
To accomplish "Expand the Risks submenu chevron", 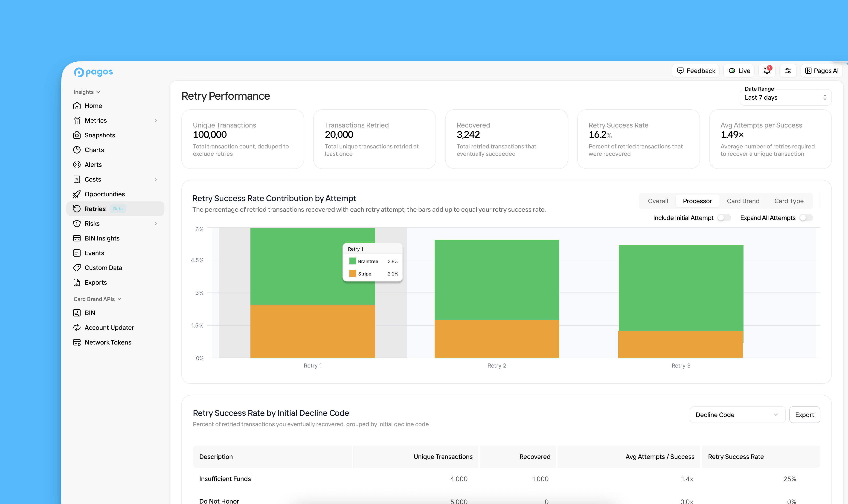I will (x=156, y=223).
